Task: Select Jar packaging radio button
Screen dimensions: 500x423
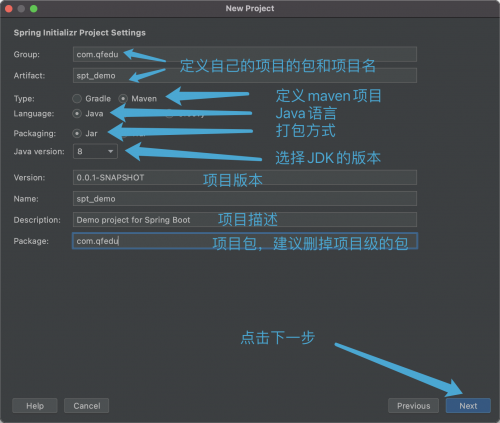Action: (77, 134)
